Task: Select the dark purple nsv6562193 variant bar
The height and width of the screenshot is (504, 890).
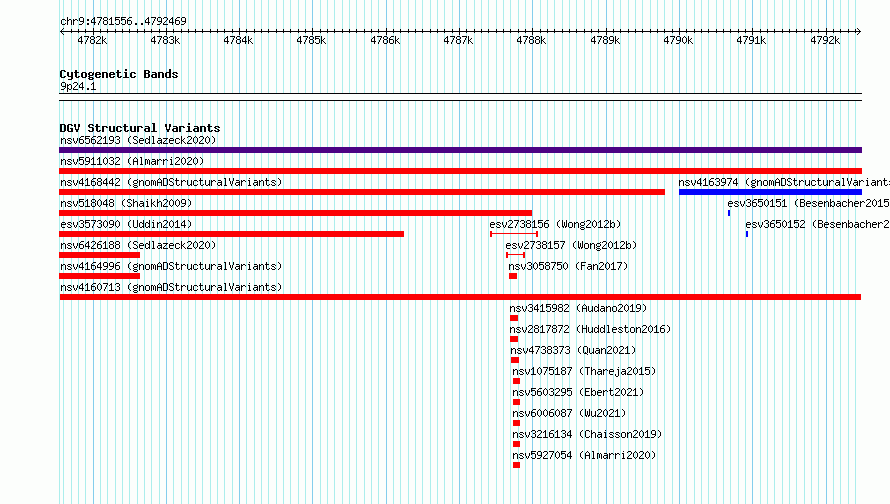Action: coord(460,150)
